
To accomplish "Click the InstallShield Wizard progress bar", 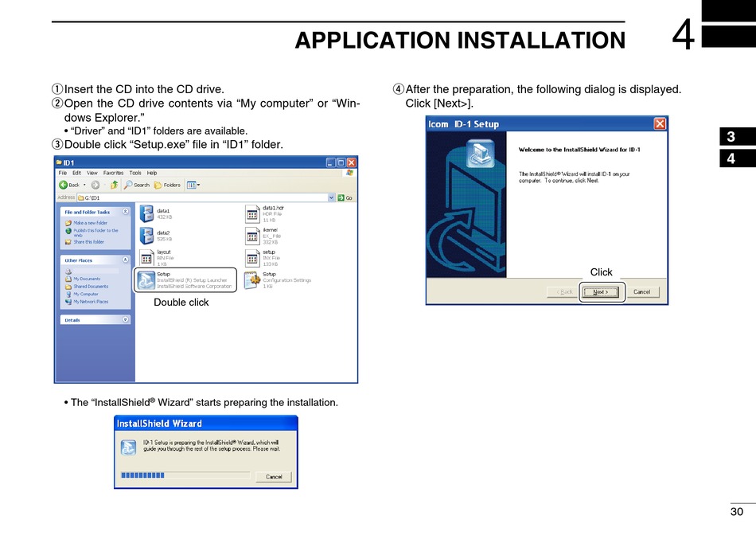I will pyautogui.click(x=185, y=475).
